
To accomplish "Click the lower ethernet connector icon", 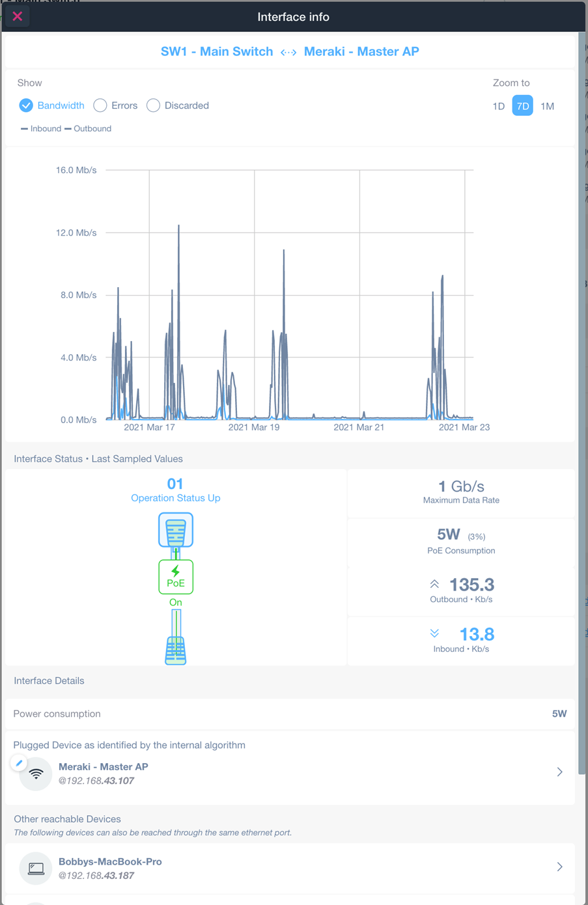I will [x=176, y=650].
